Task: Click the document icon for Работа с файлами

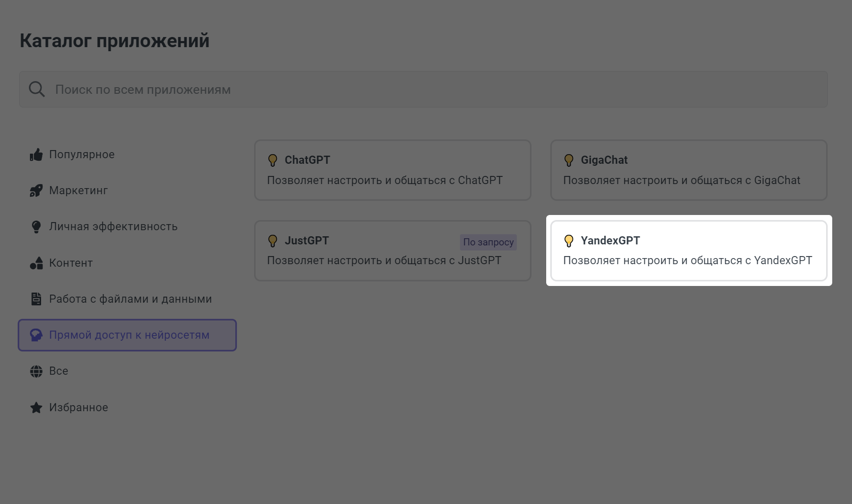Action: 36,299
